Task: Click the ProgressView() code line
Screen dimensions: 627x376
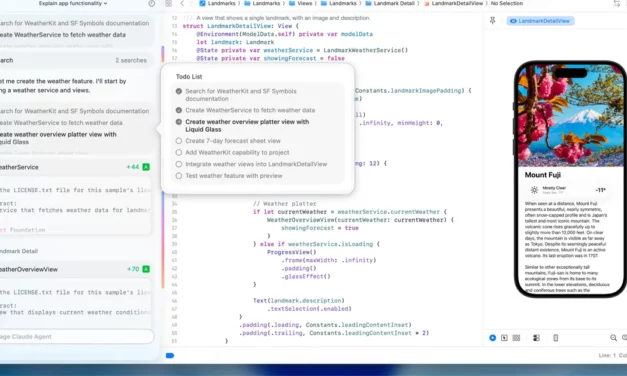Action: [292, 252]
